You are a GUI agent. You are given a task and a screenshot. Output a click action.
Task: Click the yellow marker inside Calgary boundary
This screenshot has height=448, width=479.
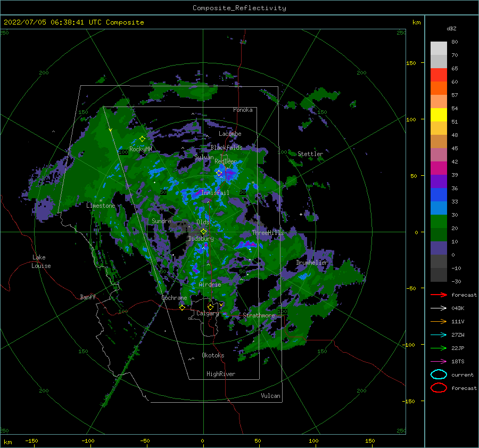point(210,307)
